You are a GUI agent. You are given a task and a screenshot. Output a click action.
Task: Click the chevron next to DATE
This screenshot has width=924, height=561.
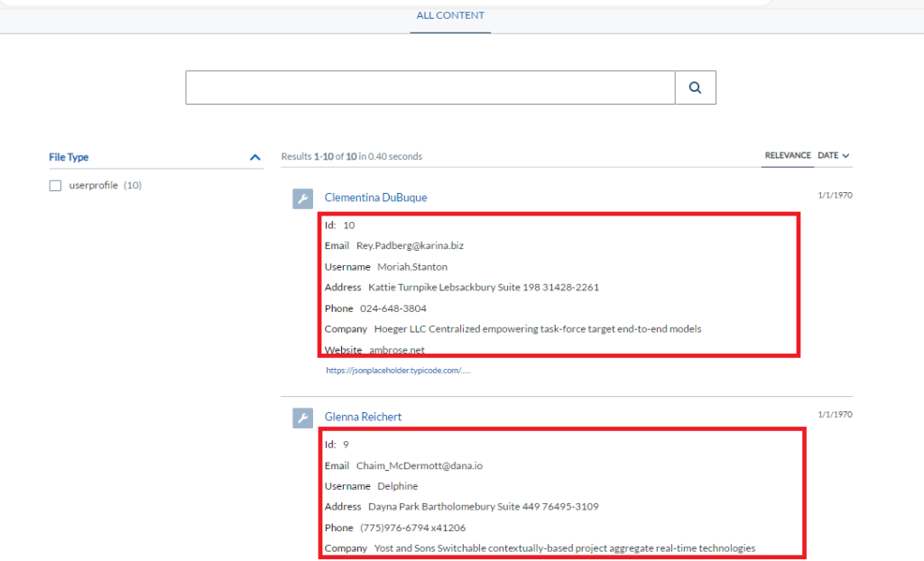[845, 155]
